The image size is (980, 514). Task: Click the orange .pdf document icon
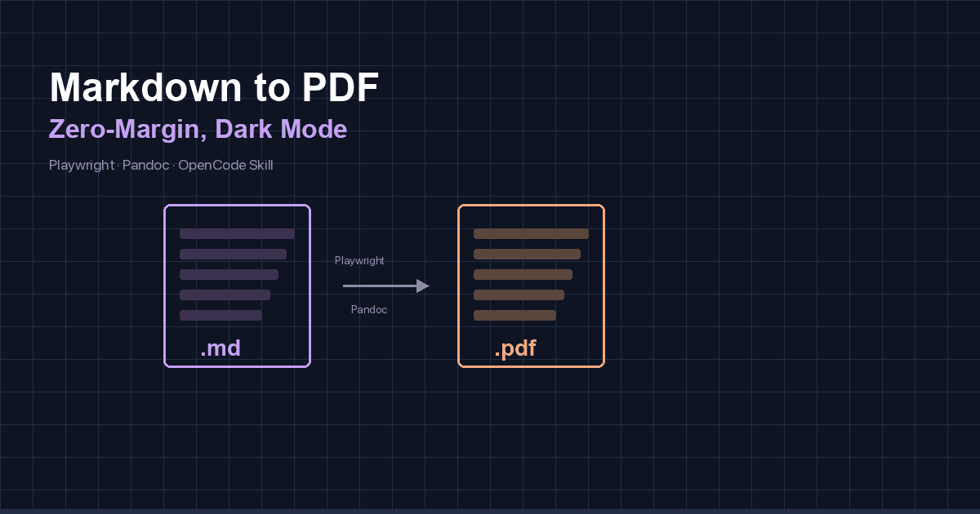point(532,286)
